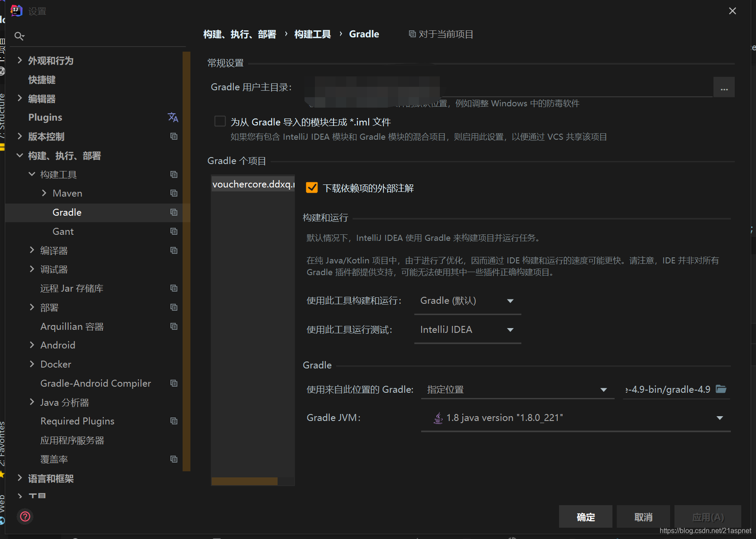Click the search magnifier icon in settings
The width and height of the screenshot is (756, 539).
click(19, 36)
